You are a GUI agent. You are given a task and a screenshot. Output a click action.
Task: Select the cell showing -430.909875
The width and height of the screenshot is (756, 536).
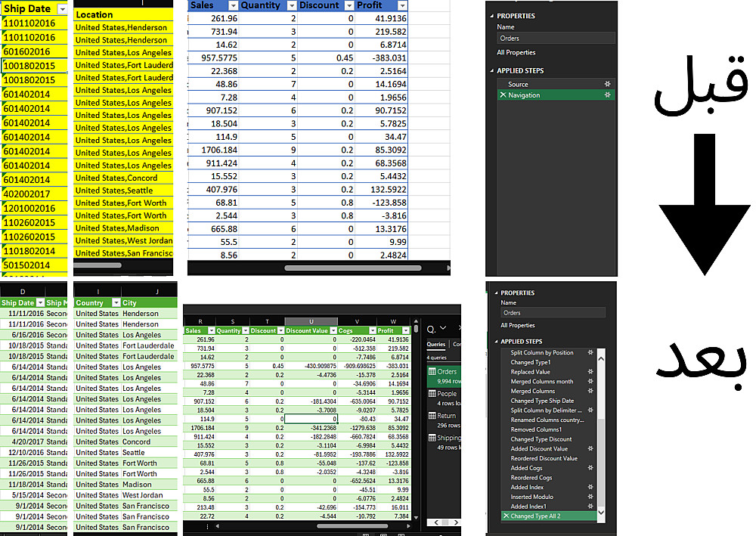click(311, 366)
